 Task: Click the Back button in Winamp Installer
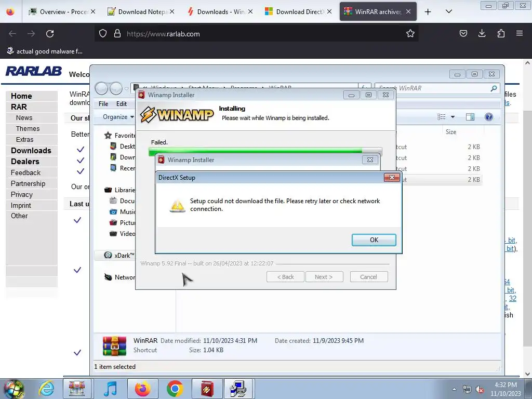[285, 277]
